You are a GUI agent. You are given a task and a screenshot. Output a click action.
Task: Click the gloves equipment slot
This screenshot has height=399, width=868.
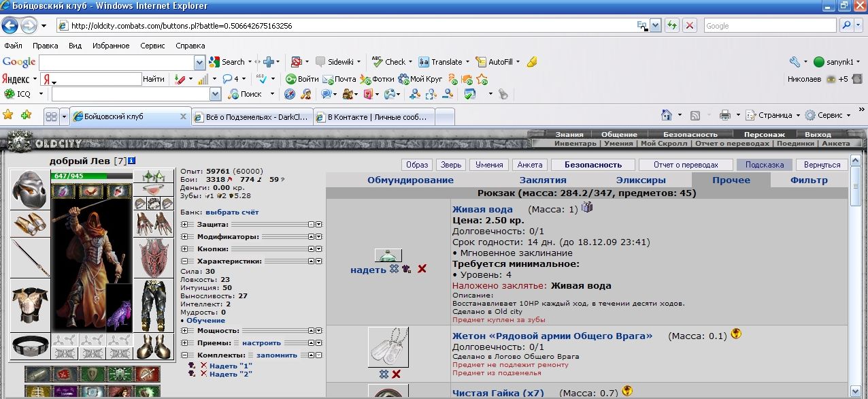[x=154, y=223]
